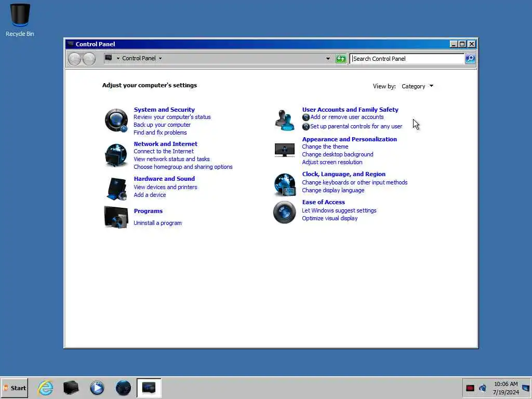
Task: Click Change desktop background
Action: click(338, 154)
